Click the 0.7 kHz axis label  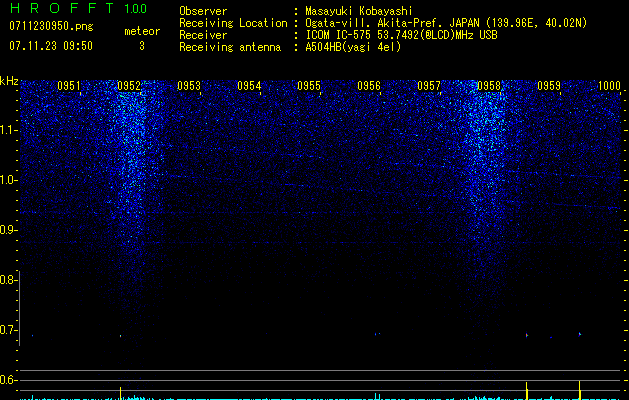(8, 330)
